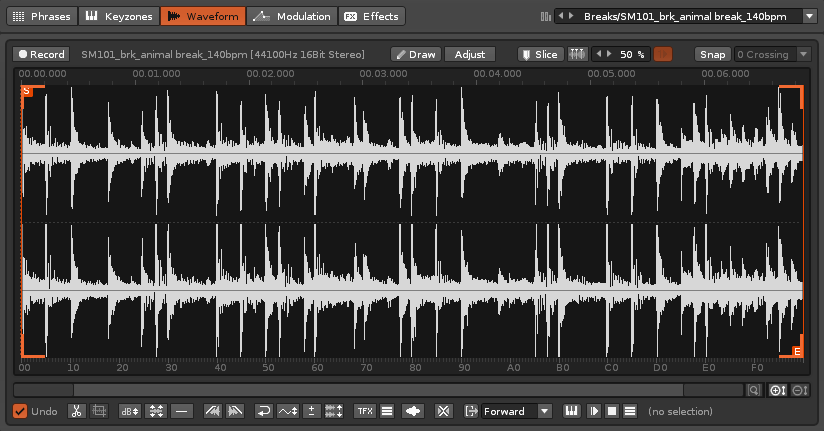824x431 pixels.
Task: Click the Fade Out icon
Action: coord(235,411)
